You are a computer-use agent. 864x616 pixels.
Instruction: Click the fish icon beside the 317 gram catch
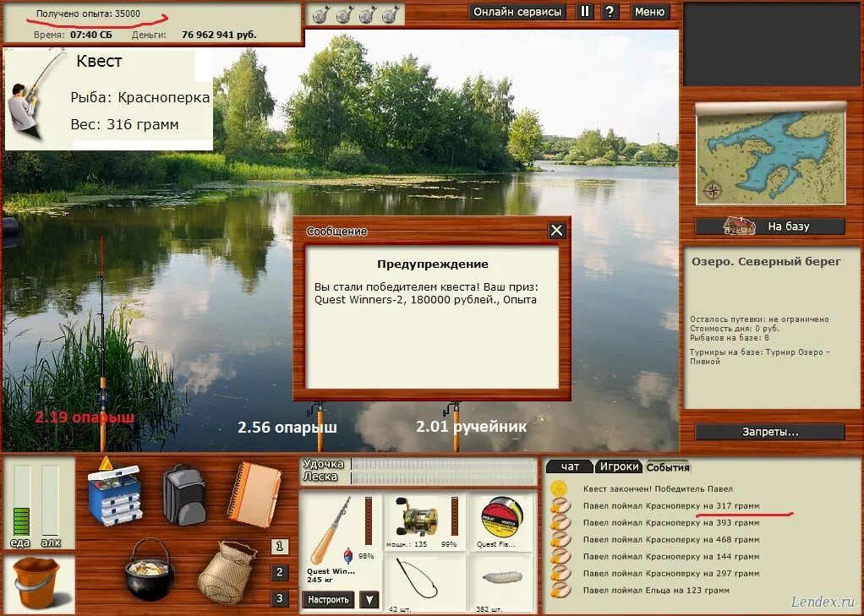tap(561, 505)
